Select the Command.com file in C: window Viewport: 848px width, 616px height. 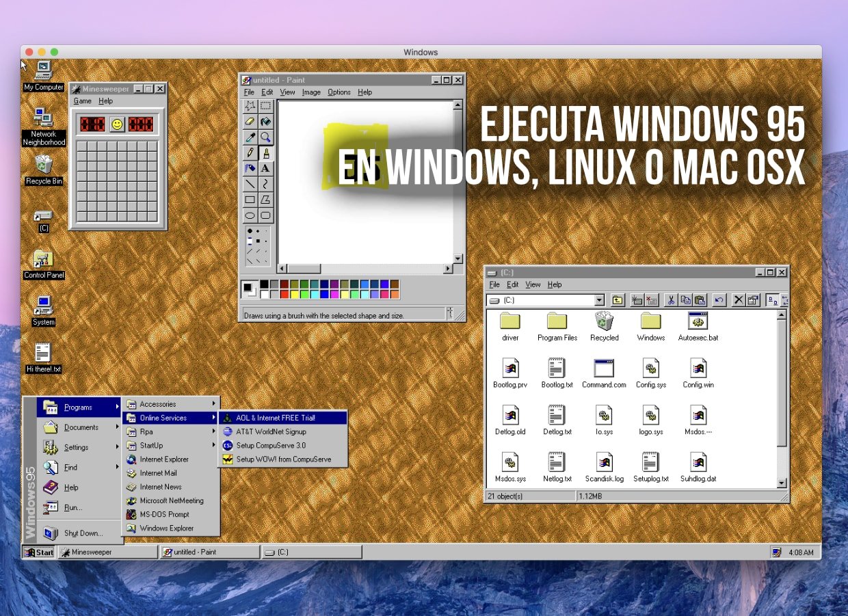tap(604, 374)
